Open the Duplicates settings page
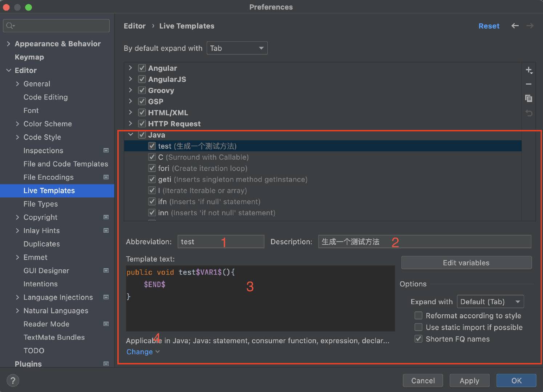The image size is (543, 392). tap(42, 244)
